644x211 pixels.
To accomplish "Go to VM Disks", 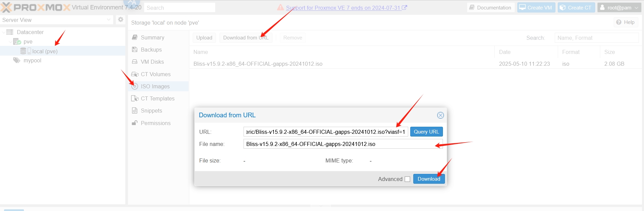I will [158, 62].
